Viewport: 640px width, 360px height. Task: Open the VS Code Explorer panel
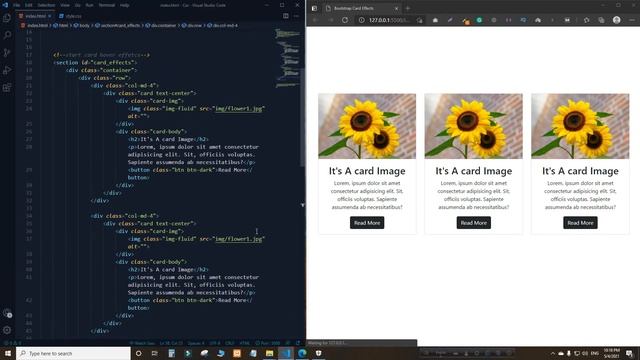pyautogui.click(x=7, y=18)
